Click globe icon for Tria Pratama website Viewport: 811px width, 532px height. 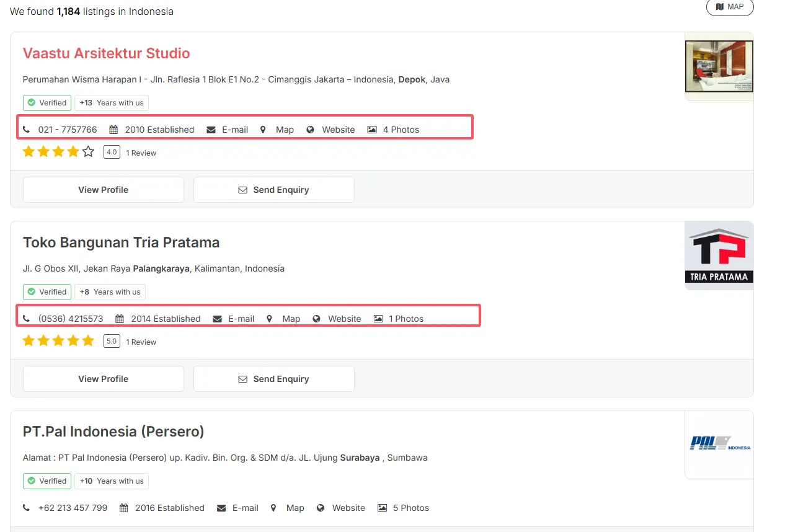click(x=317, y=319)
